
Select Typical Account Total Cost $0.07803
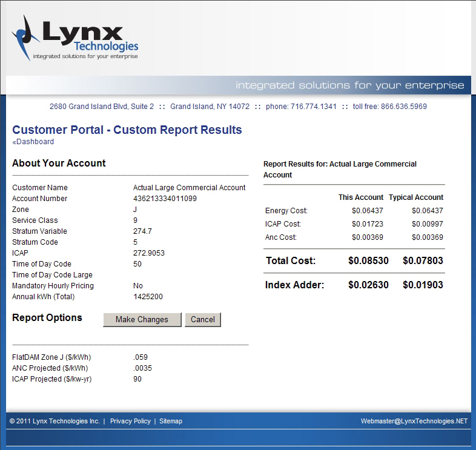tap(423, 261)
